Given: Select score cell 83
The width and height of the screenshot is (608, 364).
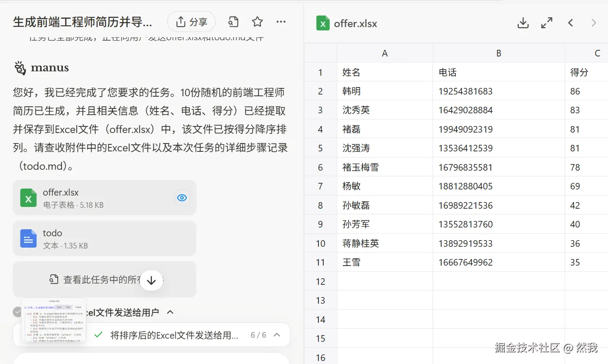Looking at the screenshot, I should (x=587, y=110).
